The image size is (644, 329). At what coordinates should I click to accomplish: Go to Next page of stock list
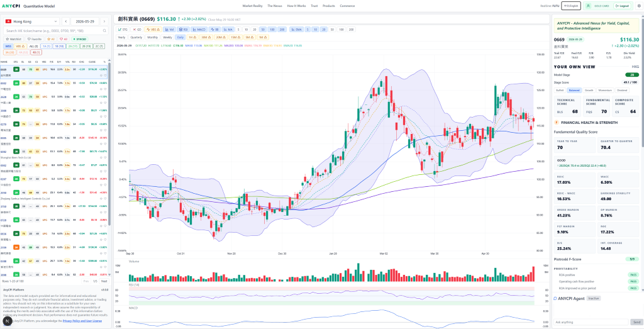[104, 281]
